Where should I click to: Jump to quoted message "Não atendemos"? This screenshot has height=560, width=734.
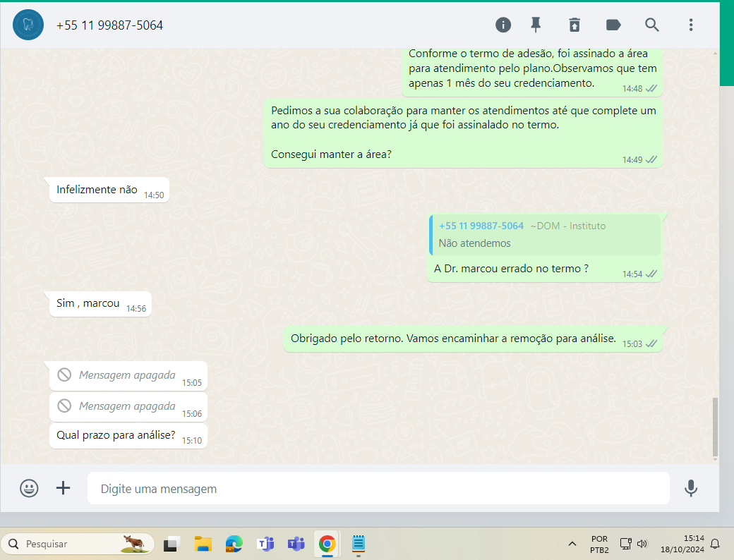click(545, 235)
